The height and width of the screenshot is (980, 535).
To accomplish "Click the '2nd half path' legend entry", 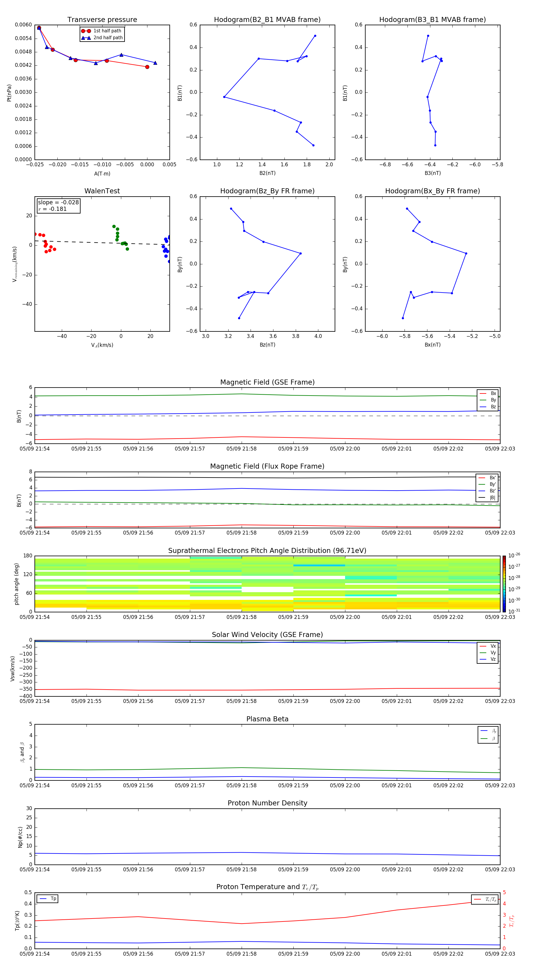I will pyautogui.click(x=102, y=38).
